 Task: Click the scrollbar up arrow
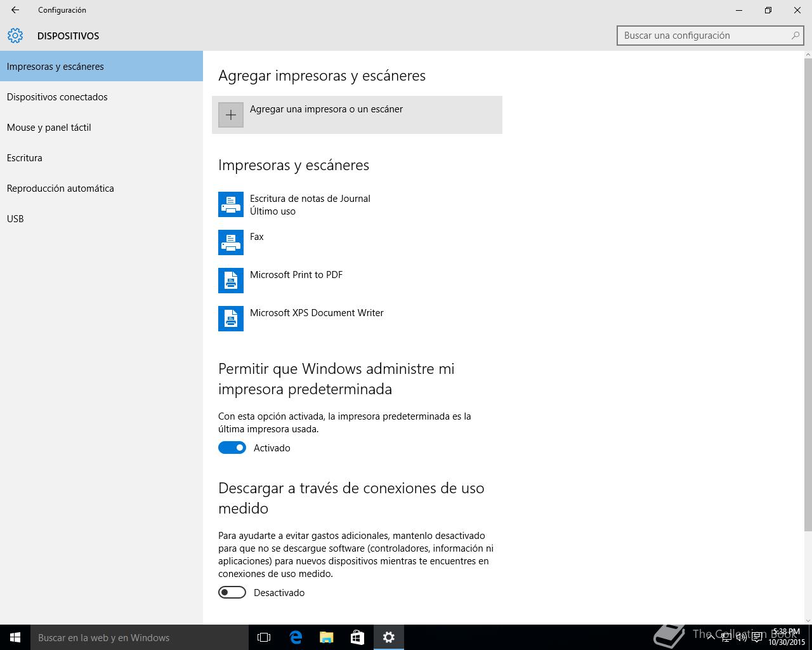pos(808,55)
